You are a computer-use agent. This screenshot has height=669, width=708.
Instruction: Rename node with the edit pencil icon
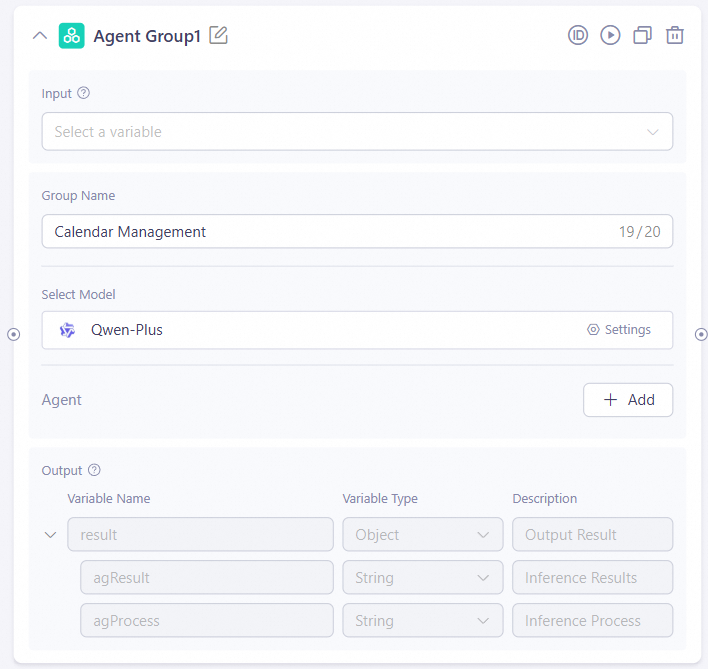pyautogui.click(x=219, y=35)
